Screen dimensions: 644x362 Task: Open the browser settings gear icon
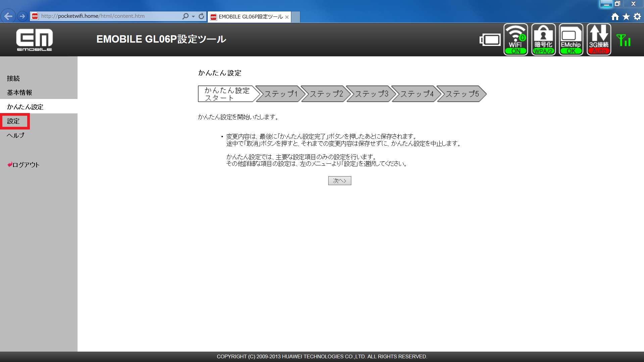pyautogui.click(x=637, y=16)
